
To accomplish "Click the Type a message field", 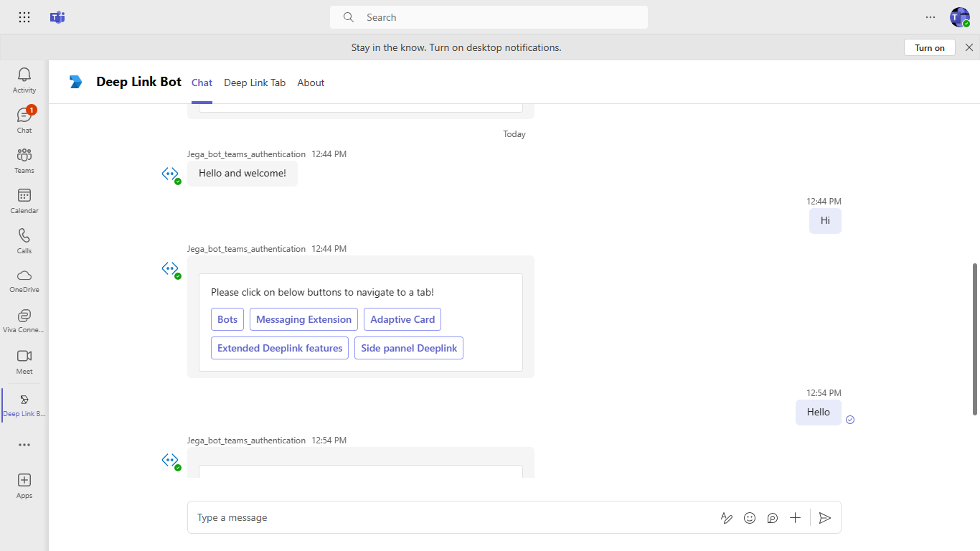I will pos(452,518).
